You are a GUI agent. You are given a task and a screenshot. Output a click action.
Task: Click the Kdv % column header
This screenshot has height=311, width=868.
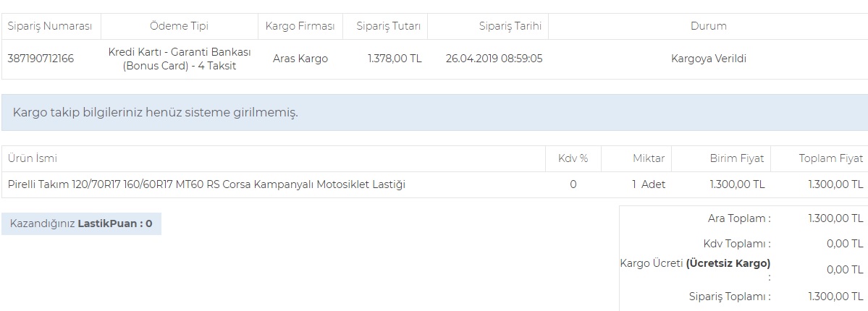click(x=573, y=158)
